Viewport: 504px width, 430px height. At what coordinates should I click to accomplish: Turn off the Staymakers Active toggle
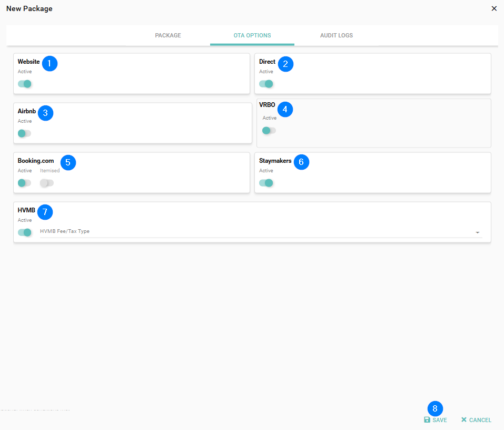pos(266,183)
